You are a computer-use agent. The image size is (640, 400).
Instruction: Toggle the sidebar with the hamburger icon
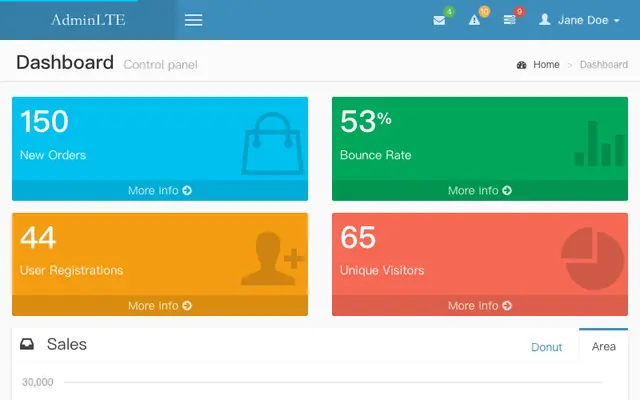coord(193,20)
